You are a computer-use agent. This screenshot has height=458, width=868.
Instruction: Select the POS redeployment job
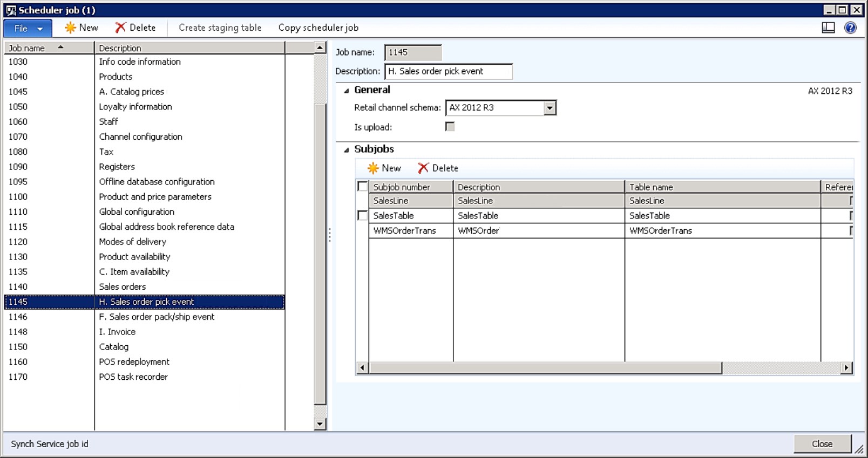point(145,362)
